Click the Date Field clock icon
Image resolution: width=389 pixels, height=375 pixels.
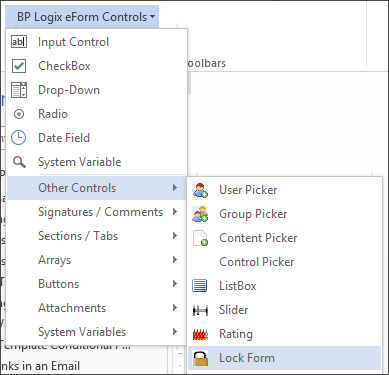[19, 138]
